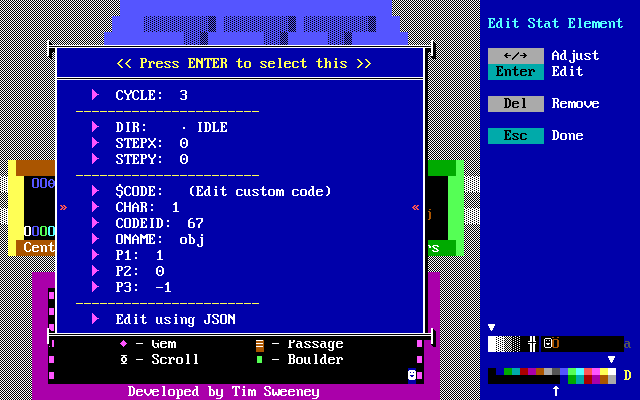Click the left/right arrows Adjust key icon
This screenshot has width=640, height=400.
point(516,56)
